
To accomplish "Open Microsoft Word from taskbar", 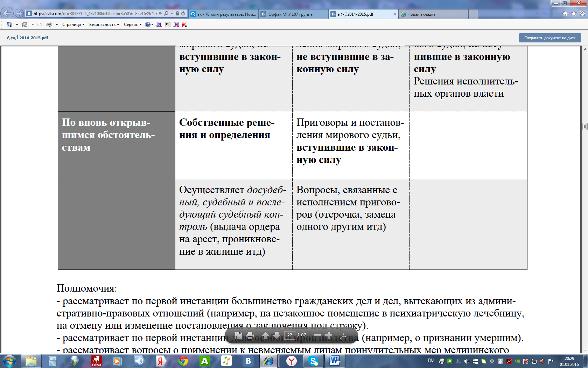I will [x=335, y=361].
